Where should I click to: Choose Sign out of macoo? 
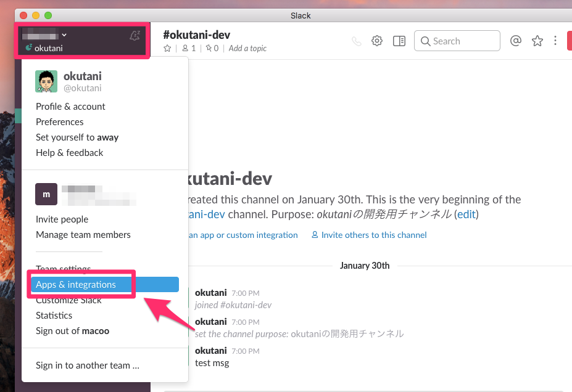[73, 331]
